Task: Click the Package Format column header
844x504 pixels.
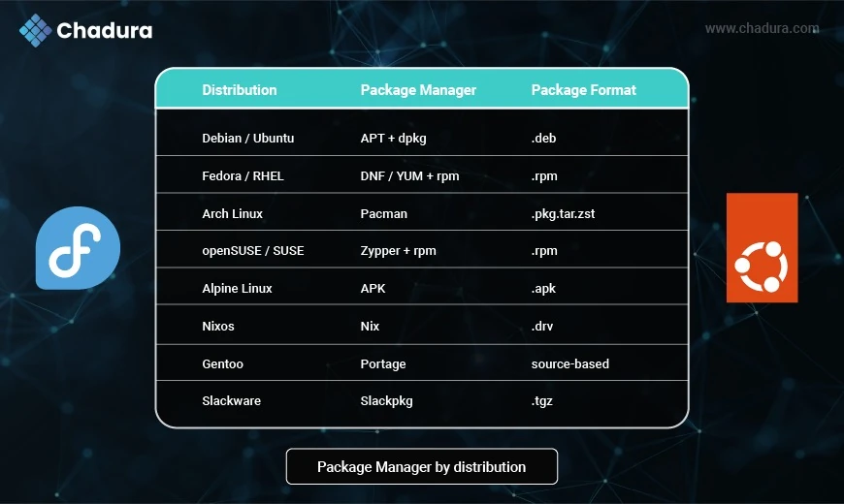Action: (583, 90)
